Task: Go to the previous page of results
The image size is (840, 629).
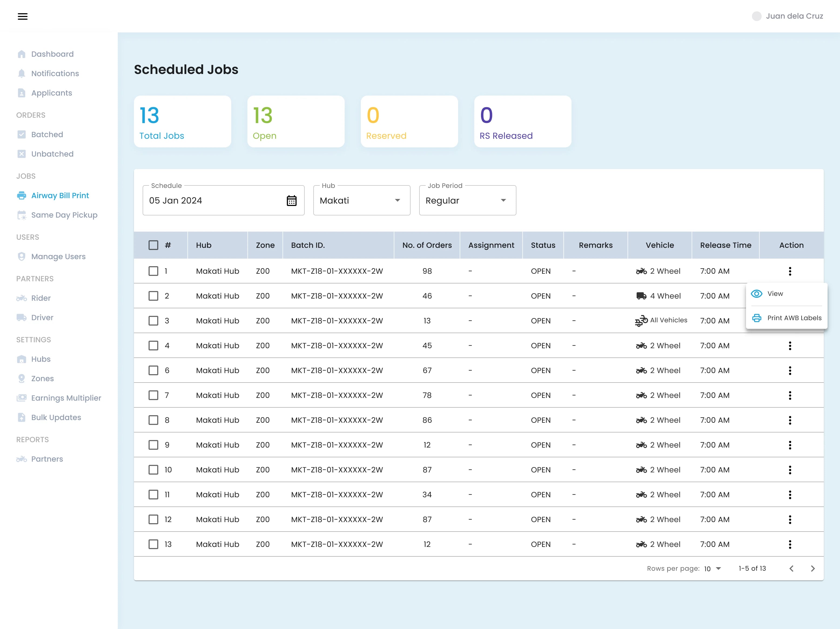Action: (x=791, y=568)
